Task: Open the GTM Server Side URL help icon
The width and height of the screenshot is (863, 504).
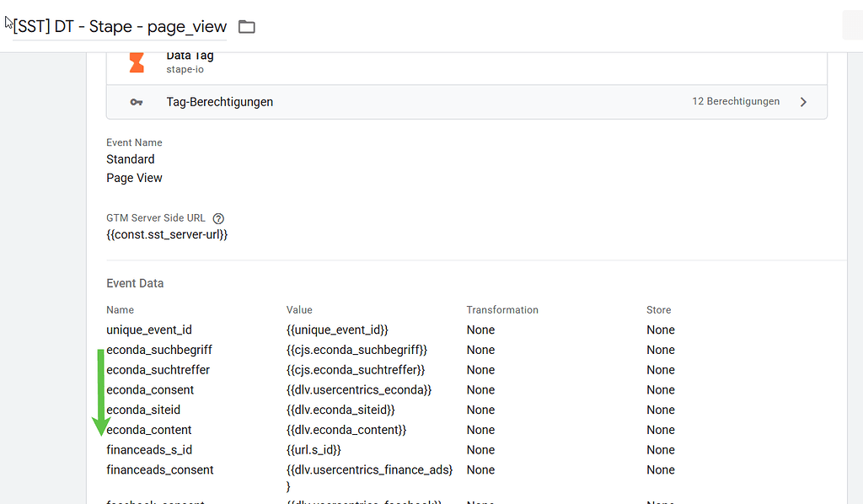Action: coord(218,218)
